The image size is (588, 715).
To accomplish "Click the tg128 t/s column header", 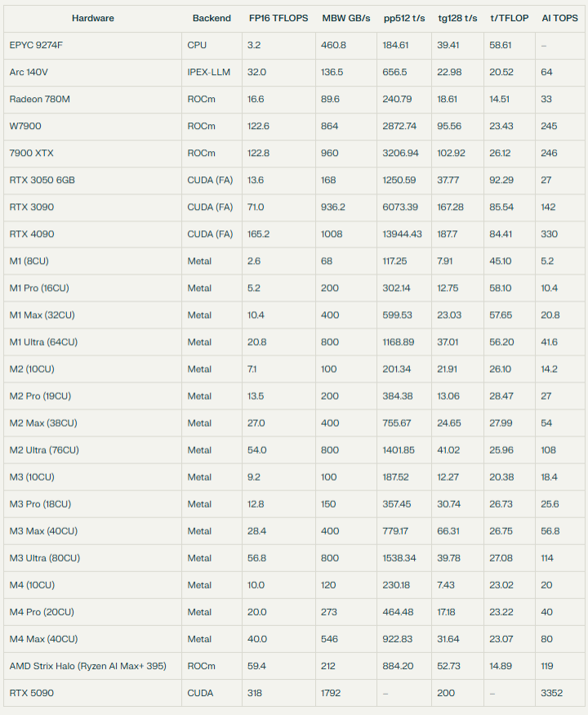I will tap(457, 18).
